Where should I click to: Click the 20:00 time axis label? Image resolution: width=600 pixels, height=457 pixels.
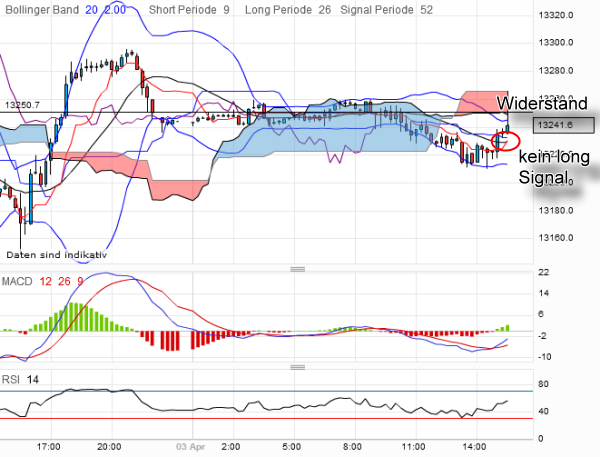[x=109, y=447]
